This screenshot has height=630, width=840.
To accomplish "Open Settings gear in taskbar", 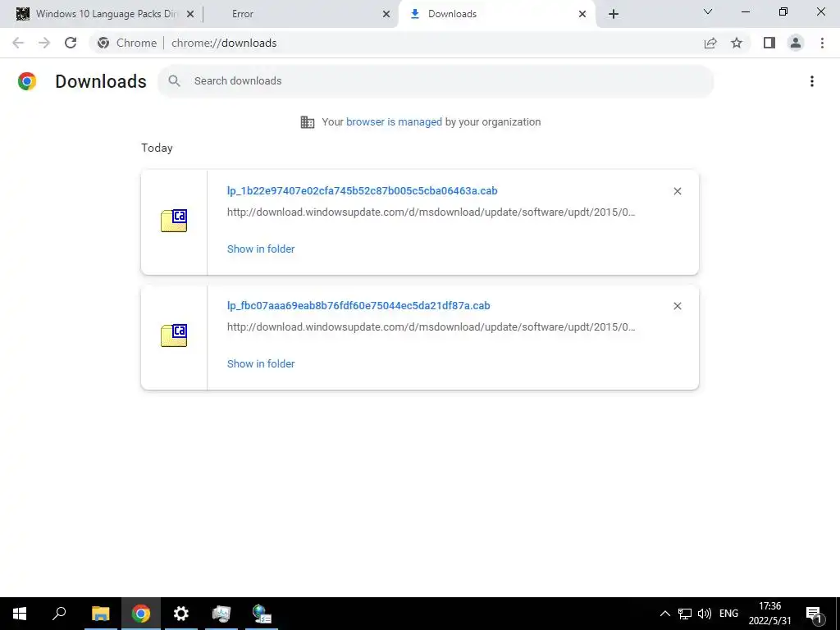I will (x=181, y=614).
